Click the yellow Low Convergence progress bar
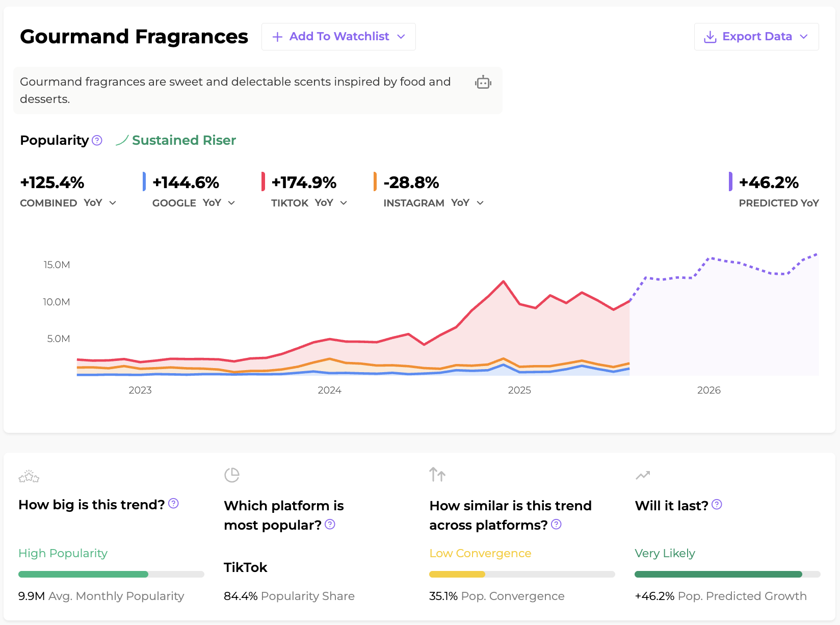Image resolution: width=840 pixels, height=625 pixels. point(457,574)
